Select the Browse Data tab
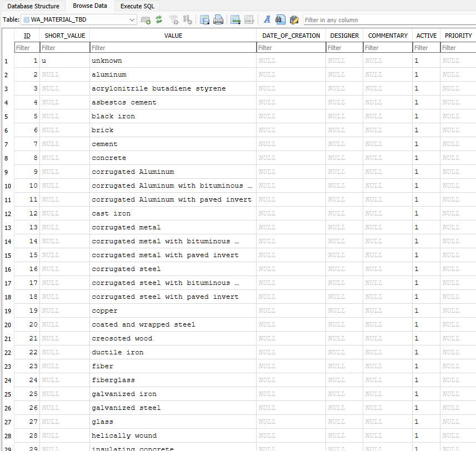The height and width of the screenshot is (451, 476). coord(90,6)
